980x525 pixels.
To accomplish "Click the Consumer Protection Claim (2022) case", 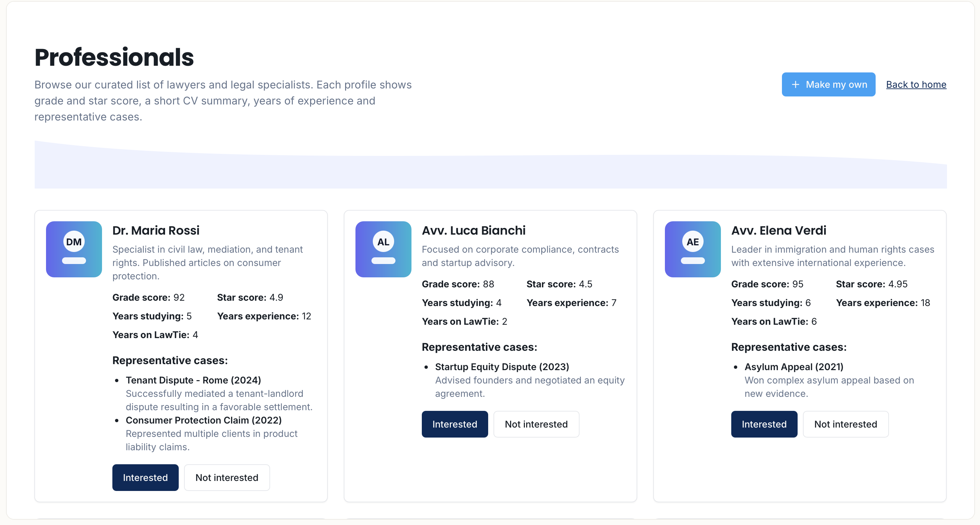I will pos(203,420).
